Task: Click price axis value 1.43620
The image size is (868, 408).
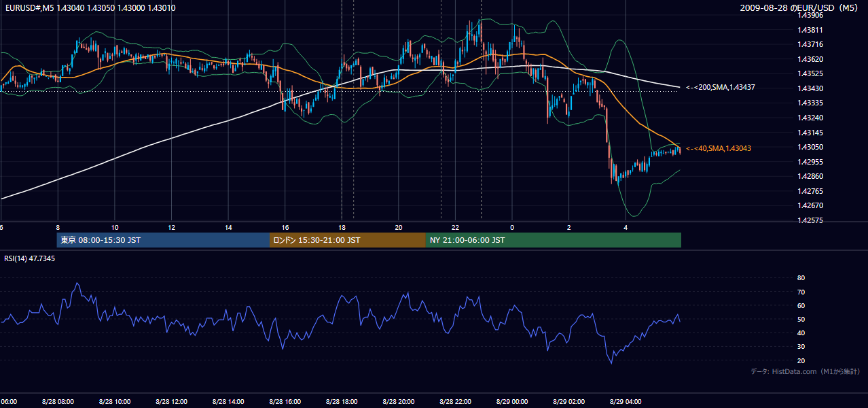Action: pos(810,59)
